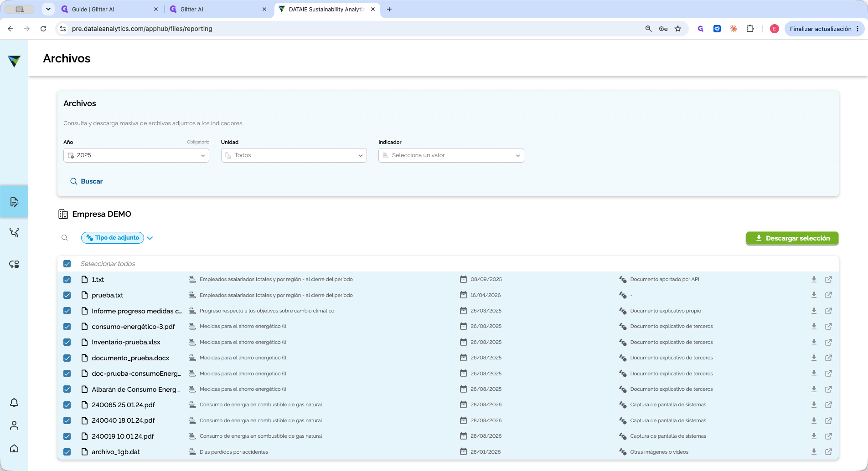Open prueba.txt in new window icon

828,295
